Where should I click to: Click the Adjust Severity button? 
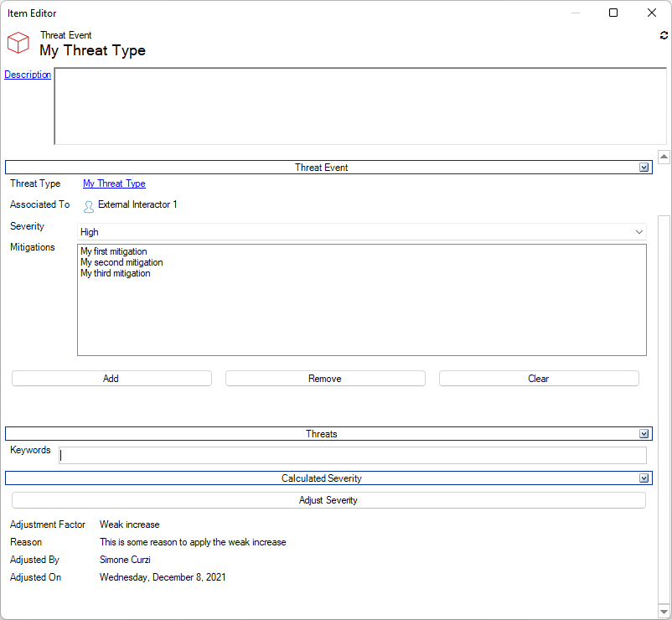tap(328, 500)
